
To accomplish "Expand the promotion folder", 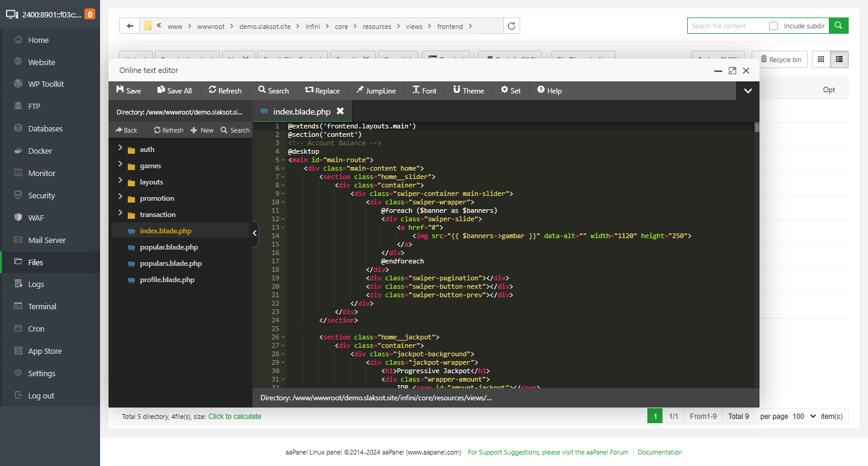I will [x=120, y=197].
